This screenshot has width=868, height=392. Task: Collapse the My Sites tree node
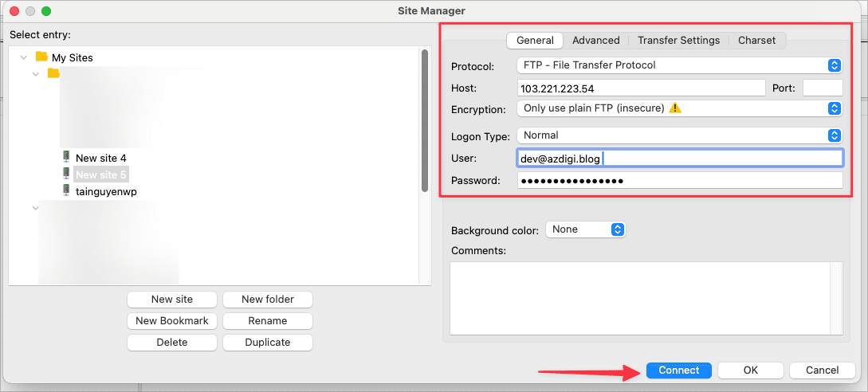click(23, 57)
